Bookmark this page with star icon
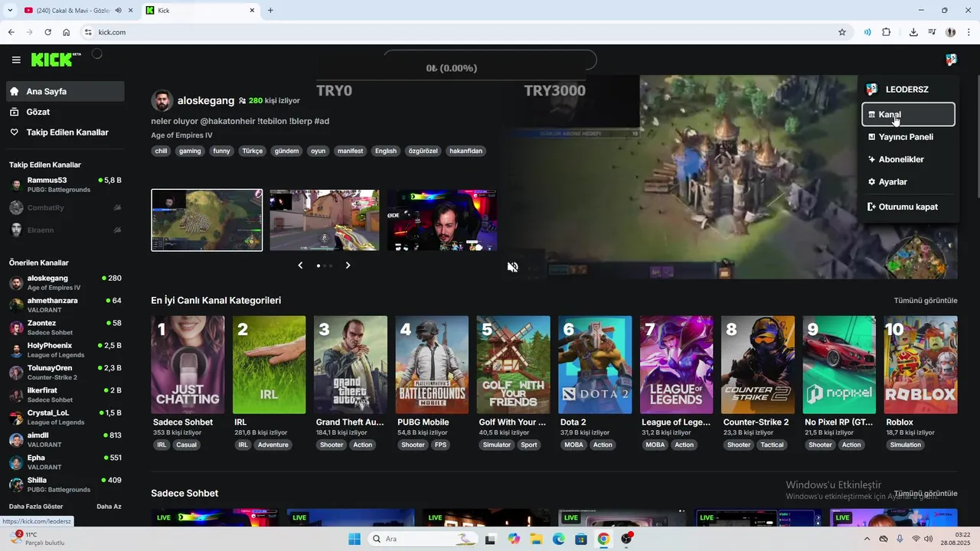 pyautogui.click(x=842, y=32)
